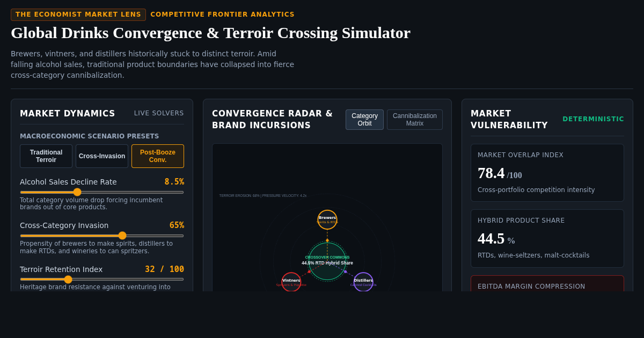Click the Cross-portfolio competition intensity caption
The width and height of the screenshot is (644, 338).
coord(536,190)
